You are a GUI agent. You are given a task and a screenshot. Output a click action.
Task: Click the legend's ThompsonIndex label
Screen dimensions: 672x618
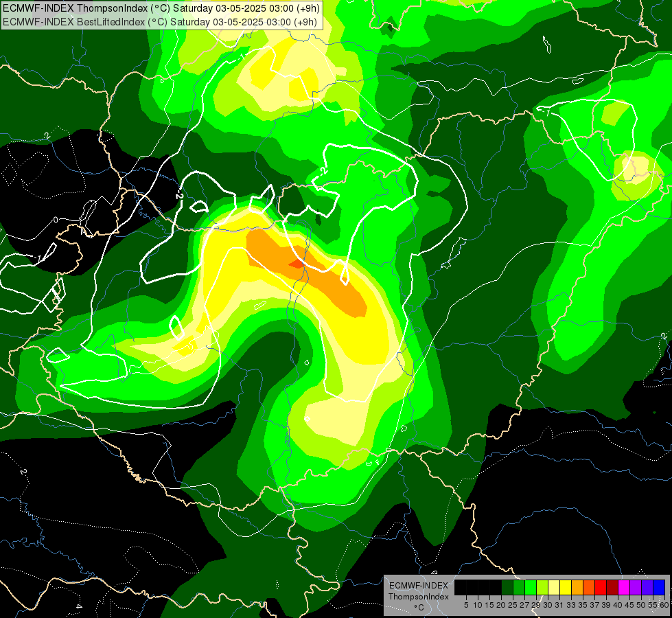[418, 597]
